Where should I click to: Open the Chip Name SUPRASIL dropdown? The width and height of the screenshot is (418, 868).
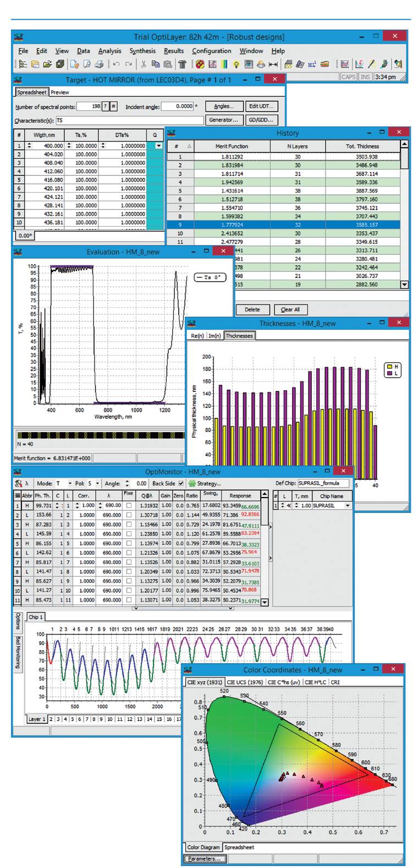348,505
